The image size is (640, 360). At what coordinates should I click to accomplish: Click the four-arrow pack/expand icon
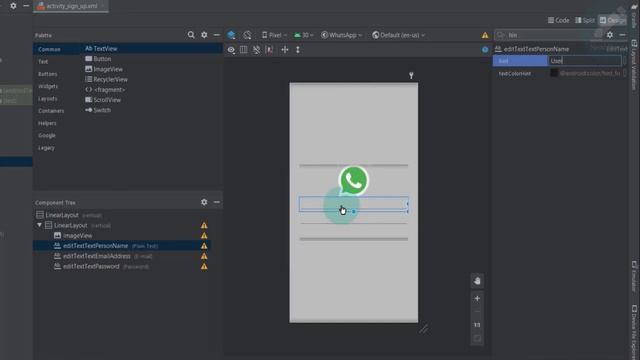point(285,50)
